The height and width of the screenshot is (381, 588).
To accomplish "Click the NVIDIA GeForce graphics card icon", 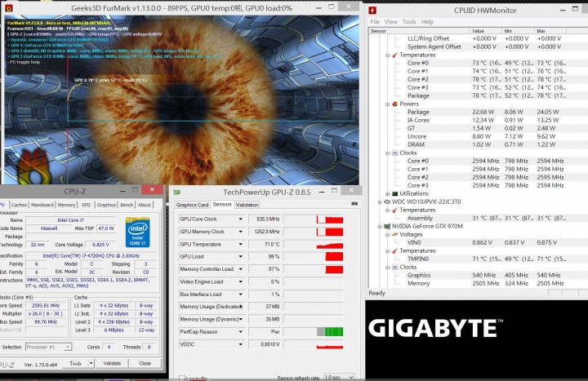I will point(387,226).
